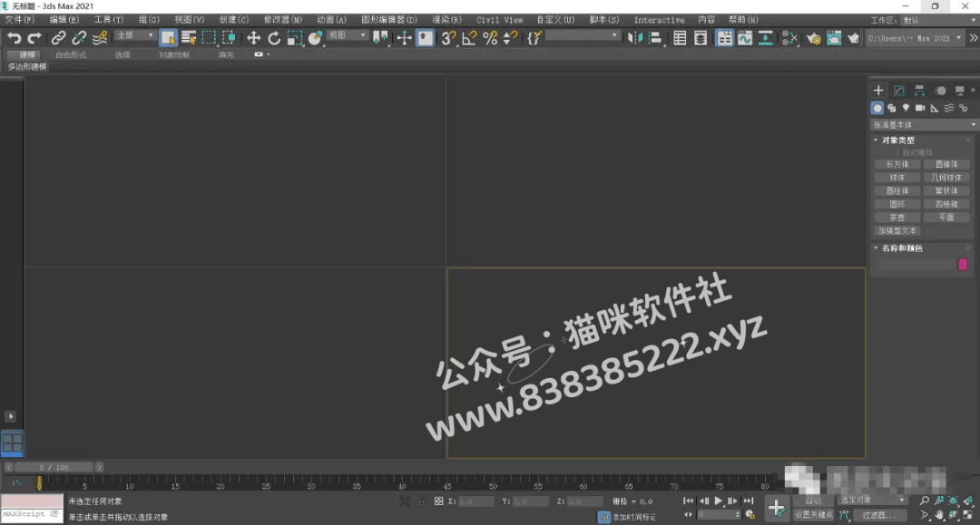Toggle the Layer Explorer

click(x=701, y=38)
